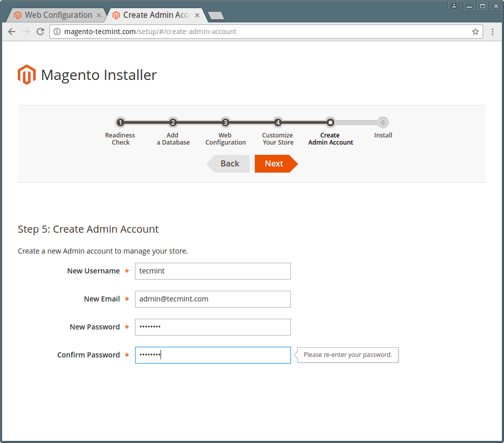Click the browser back arrow
The width and height of the screenshot is (504, 443).
[x=12, y=32]
